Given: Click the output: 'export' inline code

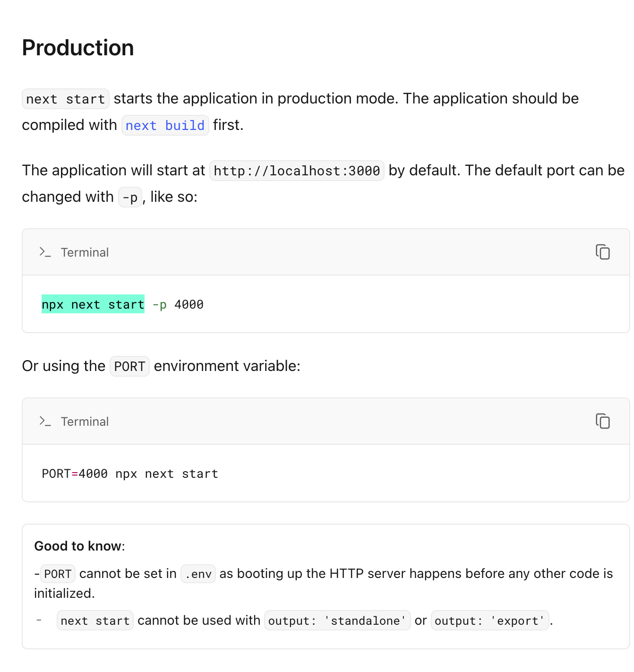Looking at the screenshot, I should tap(490, 620).
